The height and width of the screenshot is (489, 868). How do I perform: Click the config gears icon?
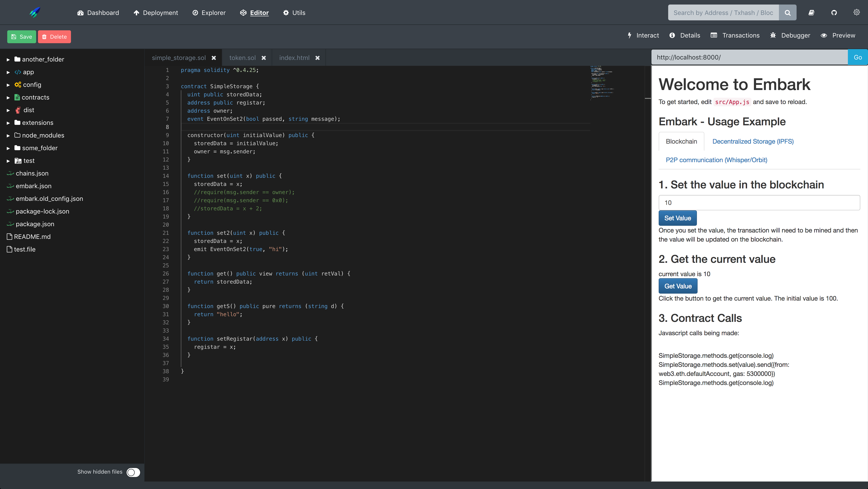18,85
